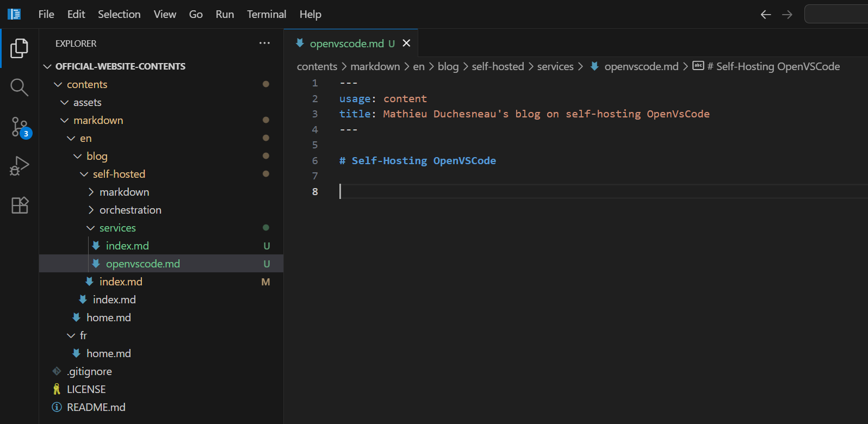Collapse the assets folder chevron
The image size is (868, 424).
[x=65, y=102]
